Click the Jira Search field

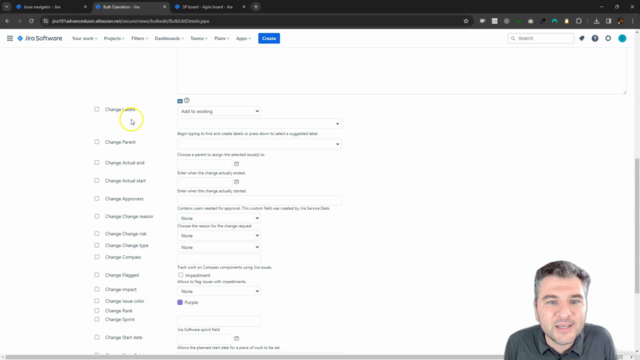click(540, 38)
